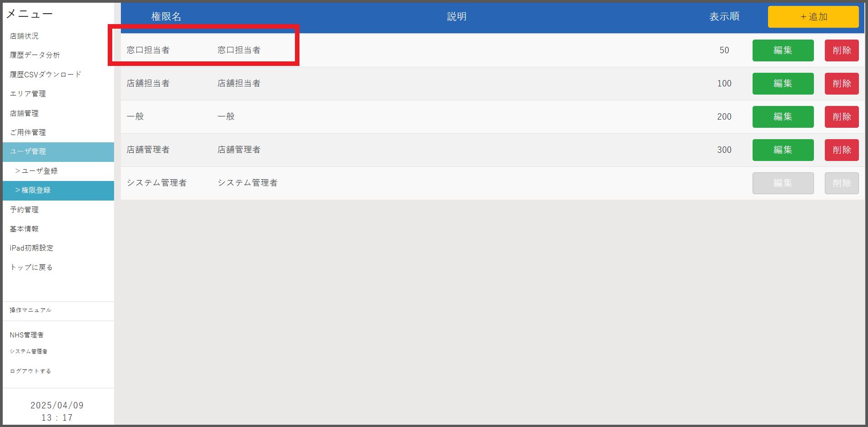
Task: Expand the ユーザ管理 menu section
Action: coord(28,151)
